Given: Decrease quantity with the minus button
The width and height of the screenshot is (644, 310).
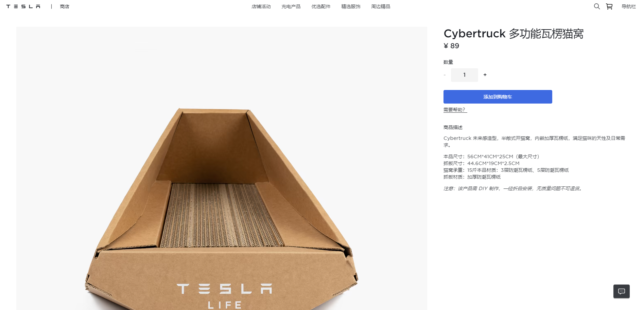Looking at the screenshot, I should click(445, 75).
